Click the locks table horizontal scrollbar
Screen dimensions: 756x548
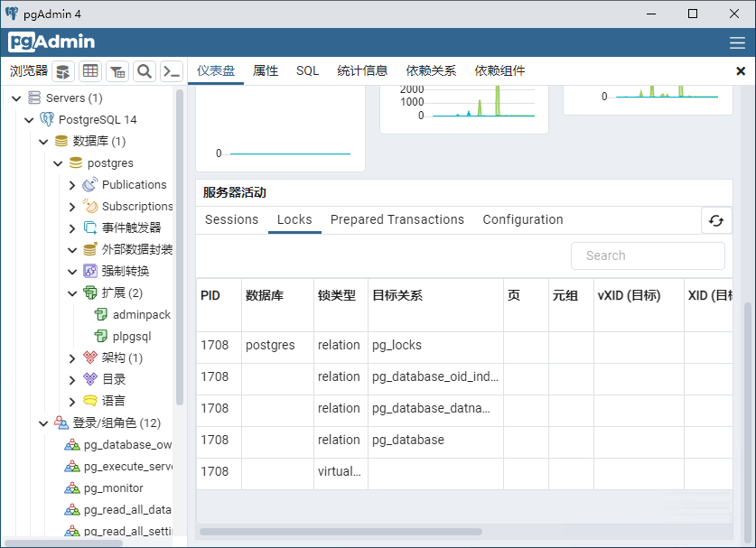click(x=341, y=532)
